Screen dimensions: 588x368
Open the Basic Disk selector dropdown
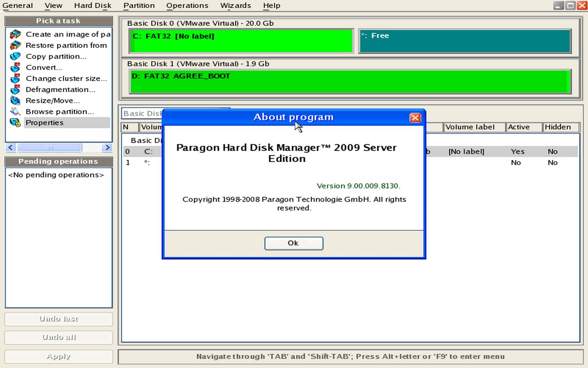tap(141, 113)
